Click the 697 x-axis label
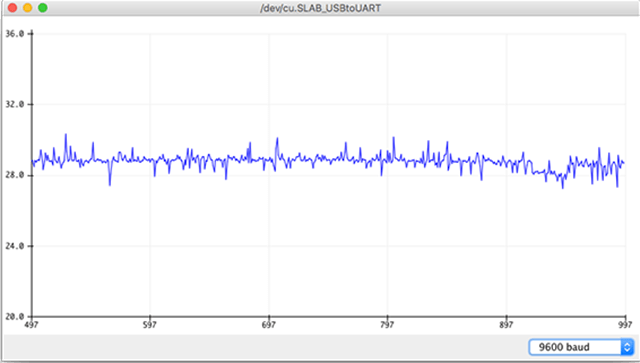Screen dimensions: 640x363 [268, 325]
